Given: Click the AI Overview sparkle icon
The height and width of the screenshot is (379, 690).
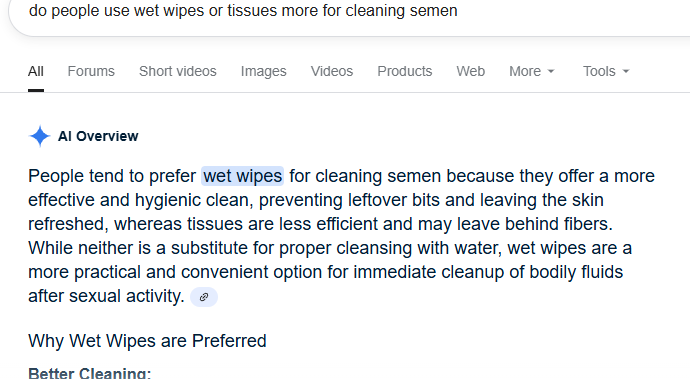Looking at the screenshot, I should [x=40, y=136].
